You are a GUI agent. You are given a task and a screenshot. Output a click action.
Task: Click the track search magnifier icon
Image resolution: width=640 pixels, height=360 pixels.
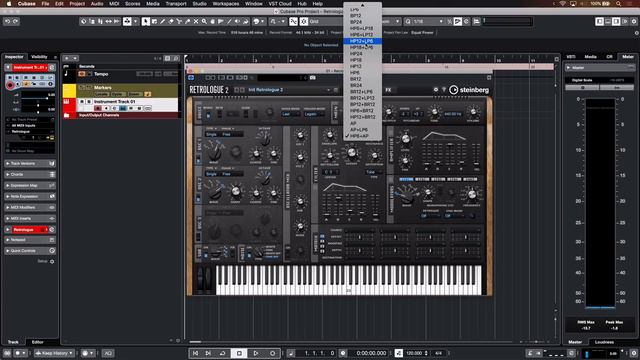click(x=176, y=58)
